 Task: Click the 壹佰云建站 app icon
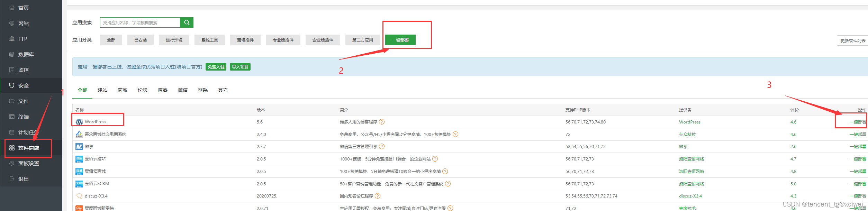[79, 159]
